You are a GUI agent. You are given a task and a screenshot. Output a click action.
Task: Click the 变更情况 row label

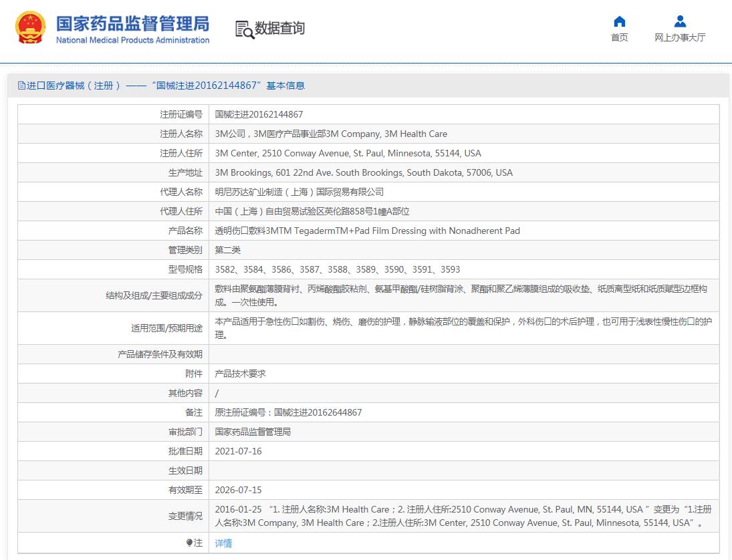coord(185,516)
